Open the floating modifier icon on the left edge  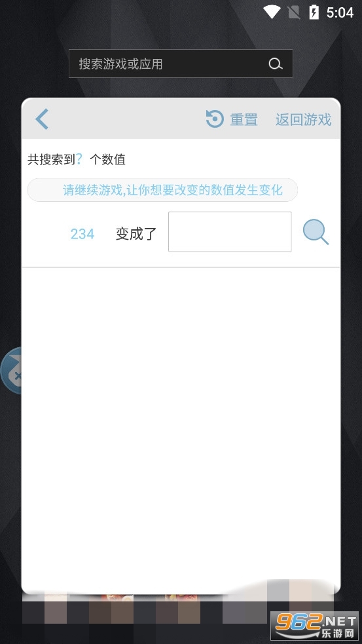point(11,370)
